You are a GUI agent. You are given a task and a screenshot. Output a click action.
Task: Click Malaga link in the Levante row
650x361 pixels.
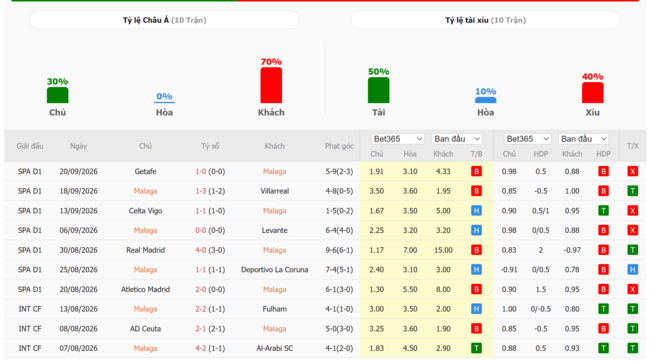click(x=145, y=230)
